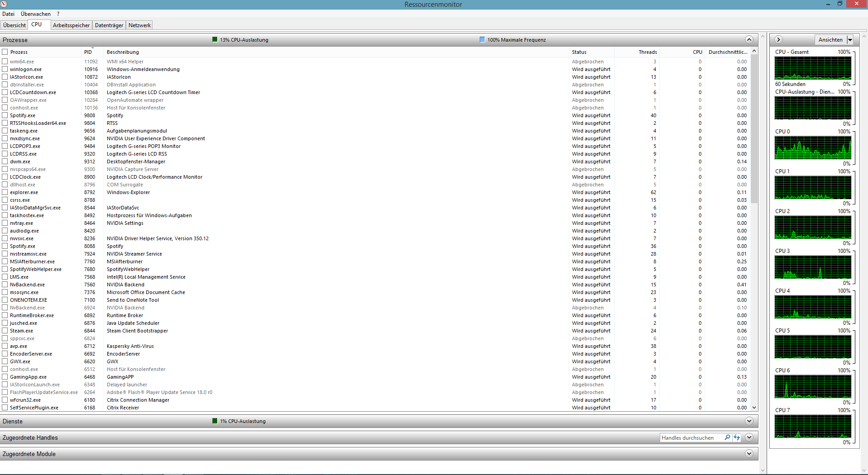Switch to the Datenträger tab
This screenshot has width=868, height=475.
tap(109, 25)
